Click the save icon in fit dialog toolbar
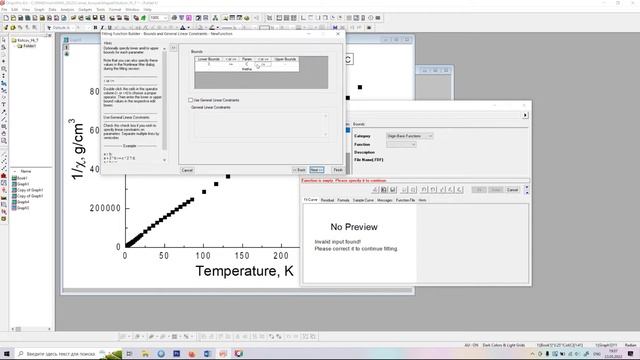The image size is (640, 360). 393,190
